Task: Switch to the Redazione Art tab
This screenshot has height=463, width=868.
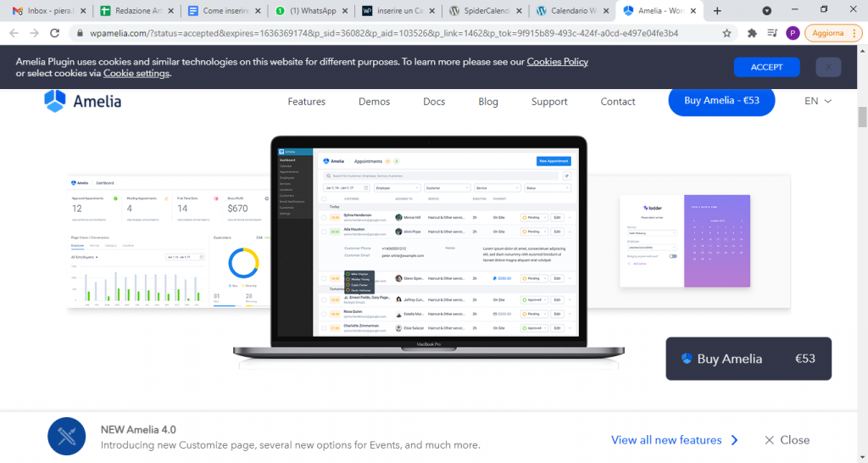Action: click(x=136, y=10)
